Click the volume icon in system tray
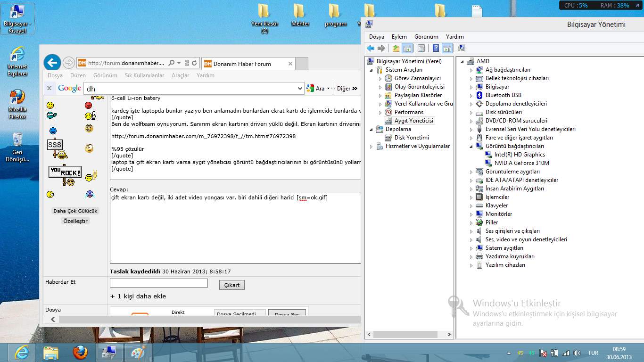644x362 pixels. [x=576, y=353]
